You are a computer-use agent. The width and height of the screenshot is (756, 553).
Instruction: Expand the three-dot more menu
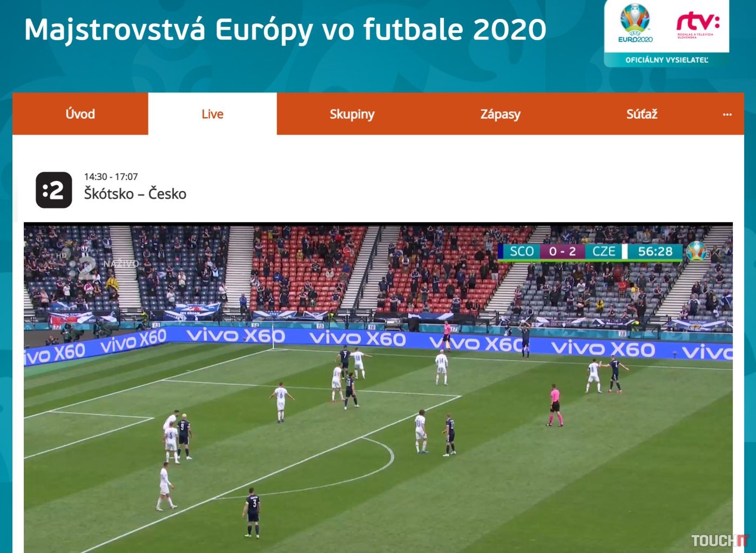[x=727, y=114]
